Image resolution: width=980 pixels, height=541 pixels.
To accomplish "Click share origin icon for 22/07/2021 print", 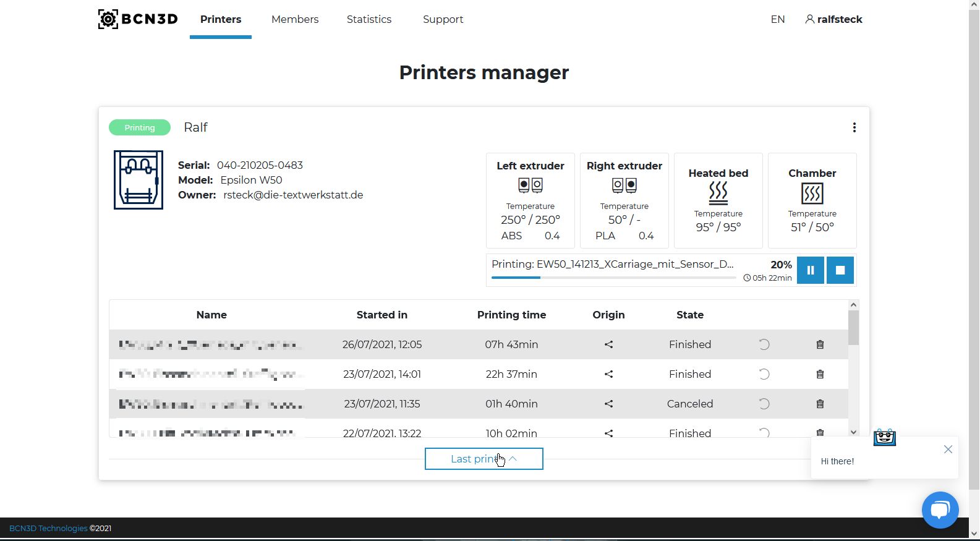I will point(609,433).
